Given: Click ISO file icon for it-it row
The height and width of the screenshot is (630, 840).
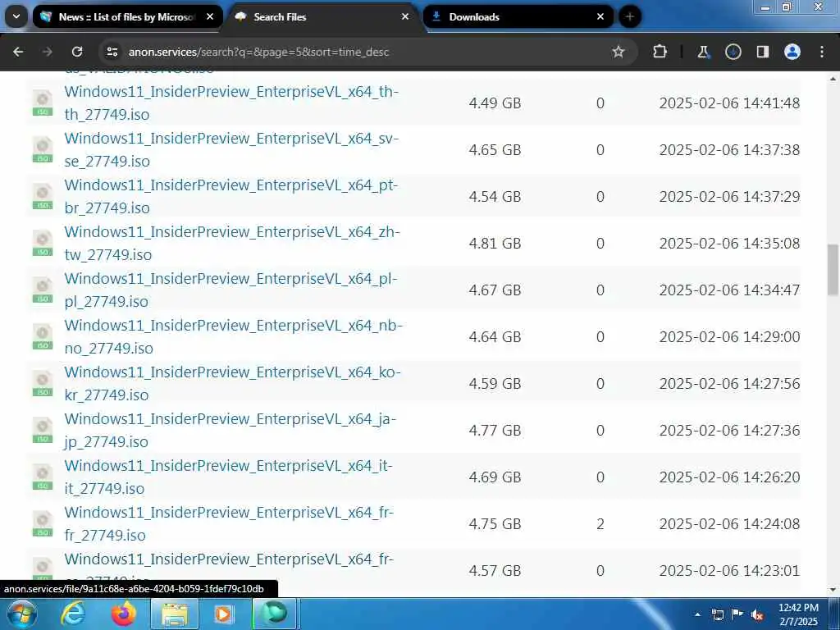Looking at the screenshot, I should pyautogui.click(x=43, y=477).
